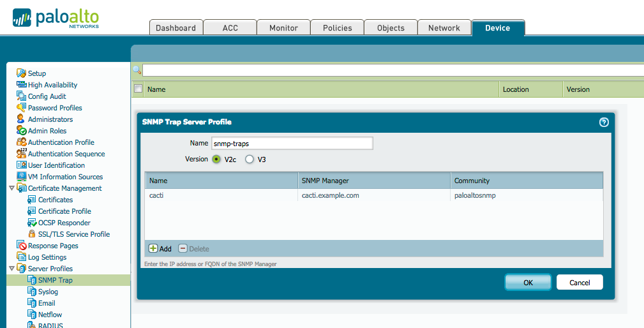The width and height of the screenshot is (644, 328).
Task: Open Netflow server profiles
Action: click(x=50, y=315)
